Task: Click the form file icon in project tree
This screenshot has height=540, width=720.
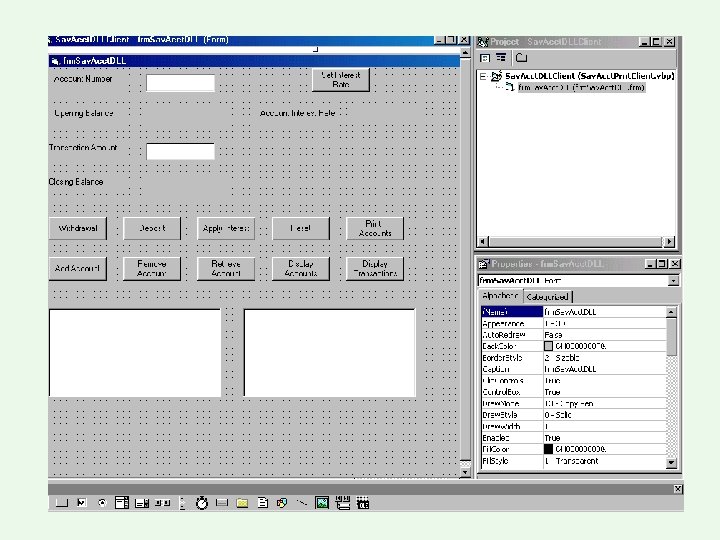Action: [x=510, y=87]
